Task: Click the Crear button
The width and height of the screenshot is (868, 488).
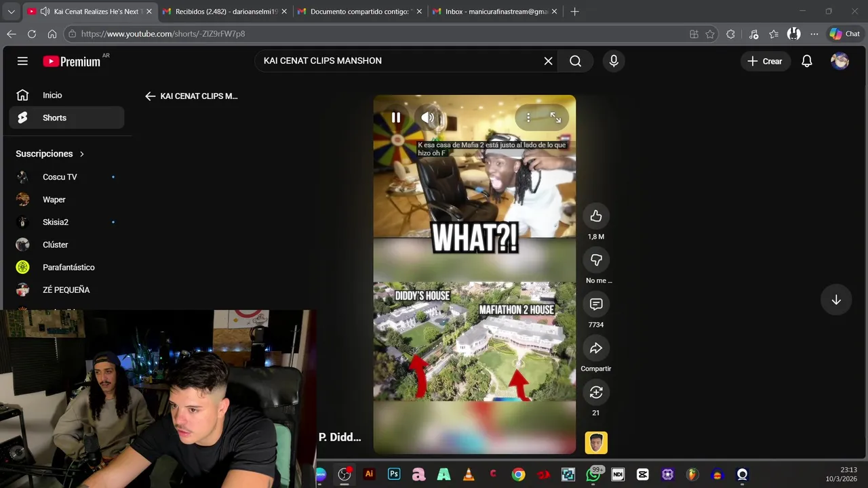Action: [764, 61]
